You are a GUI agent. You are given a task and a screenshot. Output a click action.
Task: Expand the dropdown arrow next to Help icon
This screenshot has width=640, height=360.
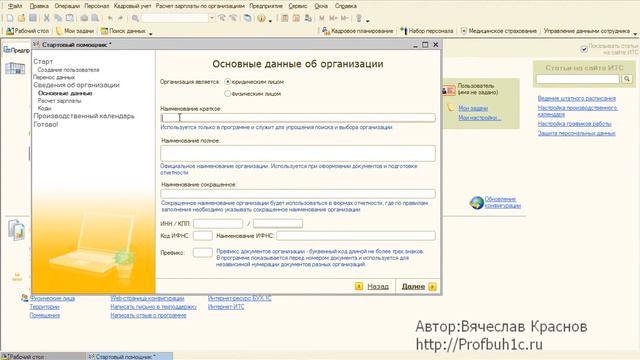(270, 20)
